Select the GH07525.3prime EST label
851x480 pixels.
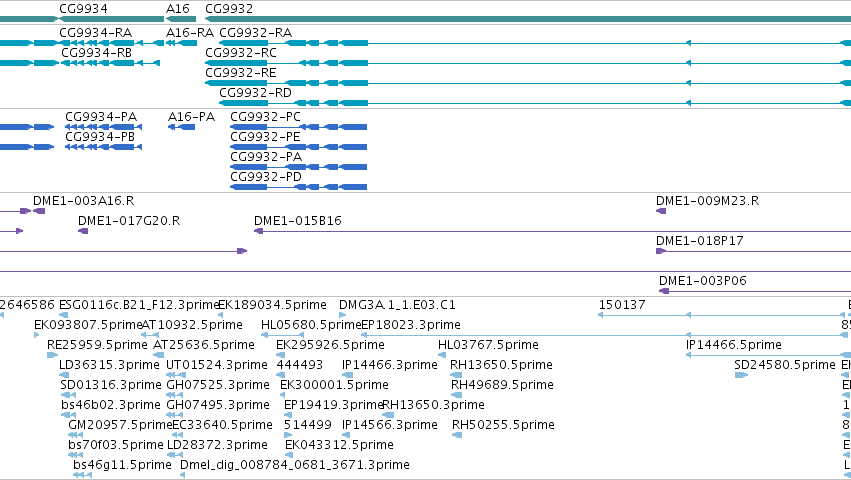(218, 385)
